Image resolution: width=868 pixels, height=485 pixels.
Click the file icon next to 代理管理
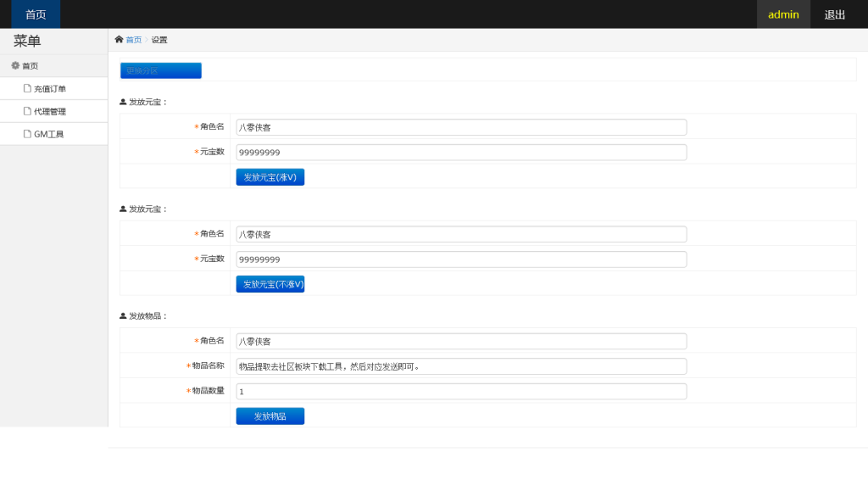tap(27, 111)
